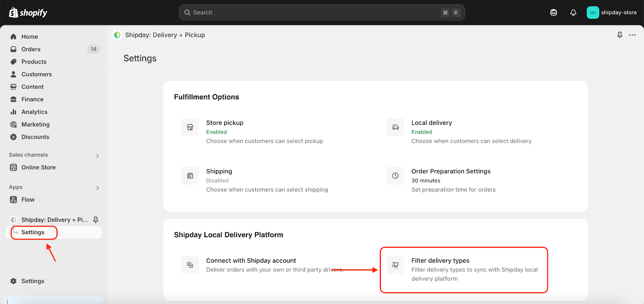
Task: Click the Store pickup shop icon
Action: point(190,127)
